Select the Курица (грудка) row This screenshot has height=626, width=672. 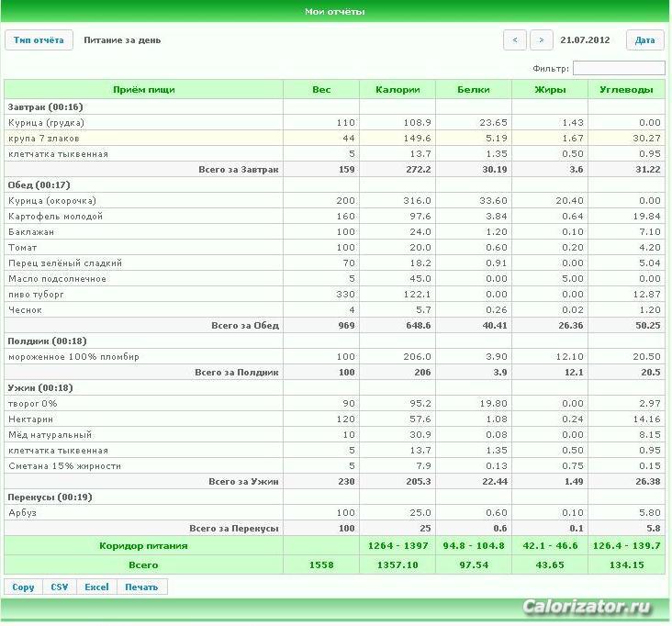pos(335,123)
